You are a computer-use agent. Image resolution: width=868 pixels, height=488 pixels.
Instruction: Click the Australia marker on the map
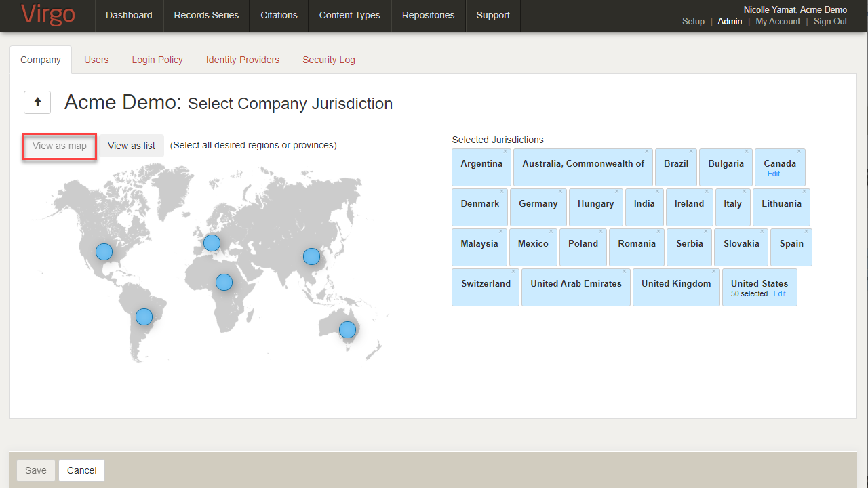pyautogui.click(x=347, y=329)
